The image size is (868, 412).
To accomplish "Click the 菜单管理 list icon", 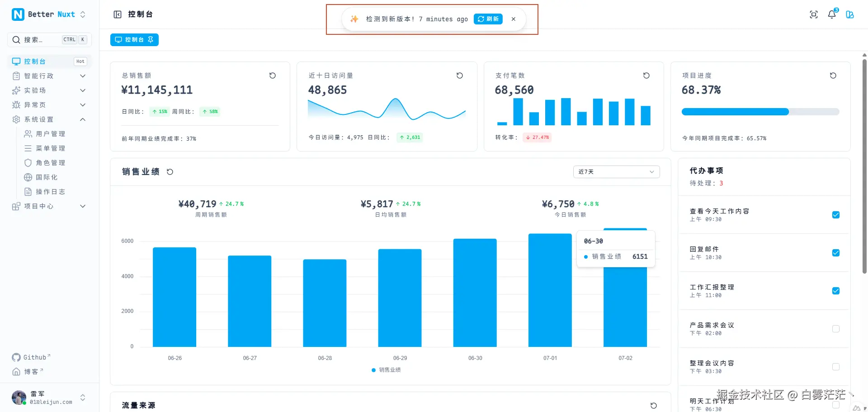I will [28, 148].
